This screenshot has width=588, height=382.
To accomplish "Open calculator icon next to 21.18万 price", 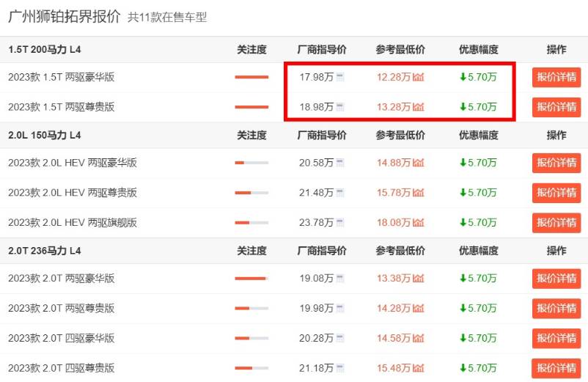I will click(x=340, y=368).
